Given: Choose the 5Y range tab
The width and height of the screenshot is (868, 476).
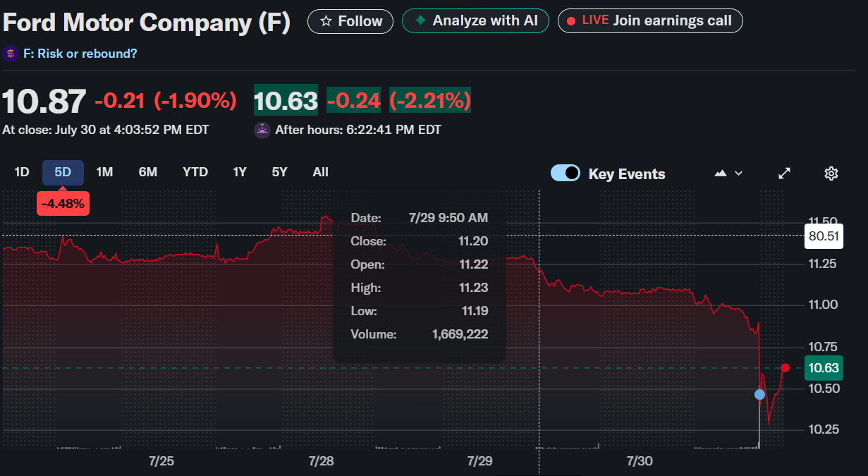Looking at the screenshot, I should pyautogui.click(x=280, y=172).
